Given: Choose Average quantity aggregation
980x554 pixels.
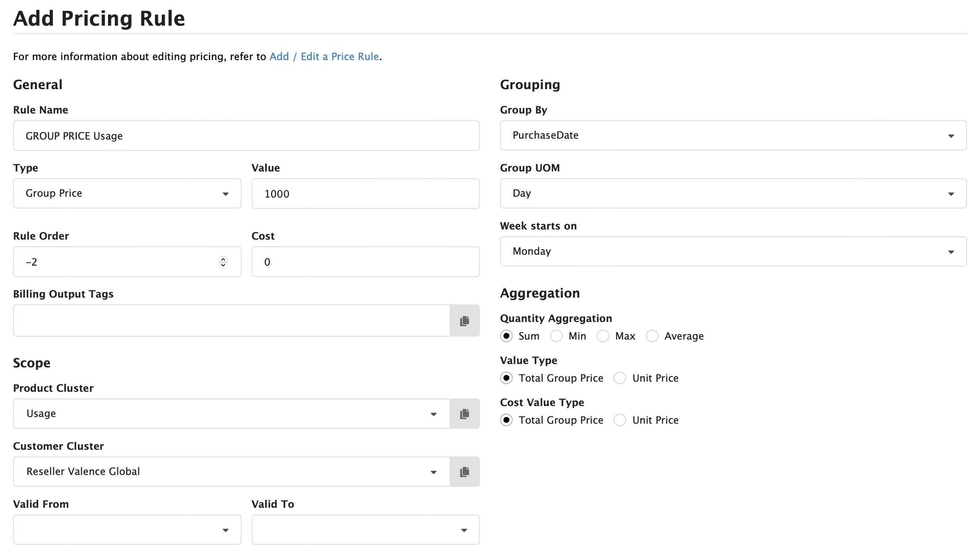Looking at the screenshot, I should pyautogui.click(x=653, y=336).
